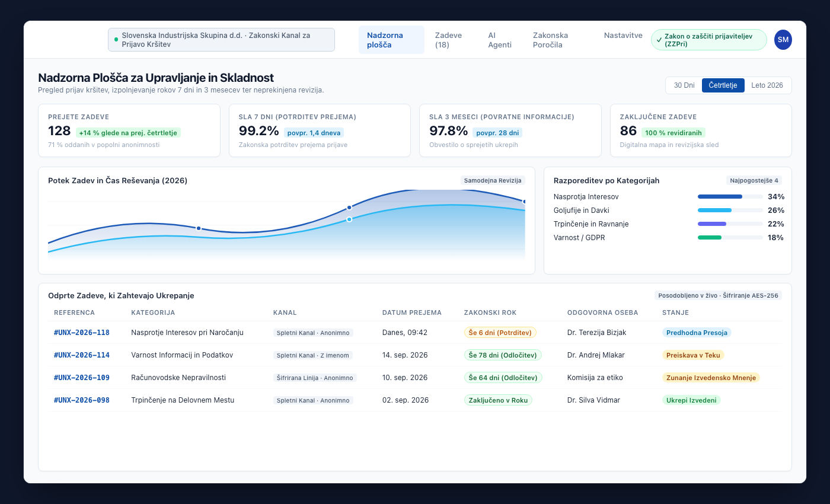Click the green status dot beside Slovenska Industrijska Skupina

[x=116, y=40]
